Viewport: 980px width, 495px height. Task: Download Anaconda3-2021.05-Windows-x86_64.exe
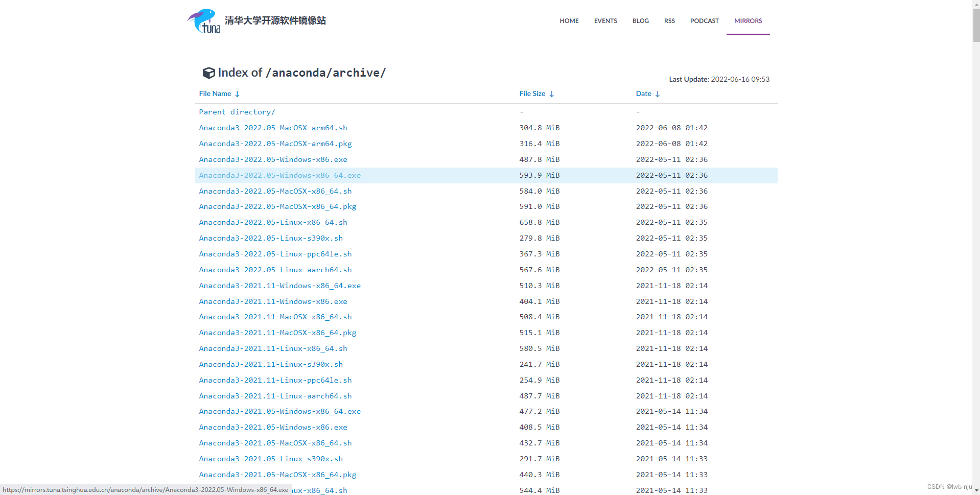[280, 411]
